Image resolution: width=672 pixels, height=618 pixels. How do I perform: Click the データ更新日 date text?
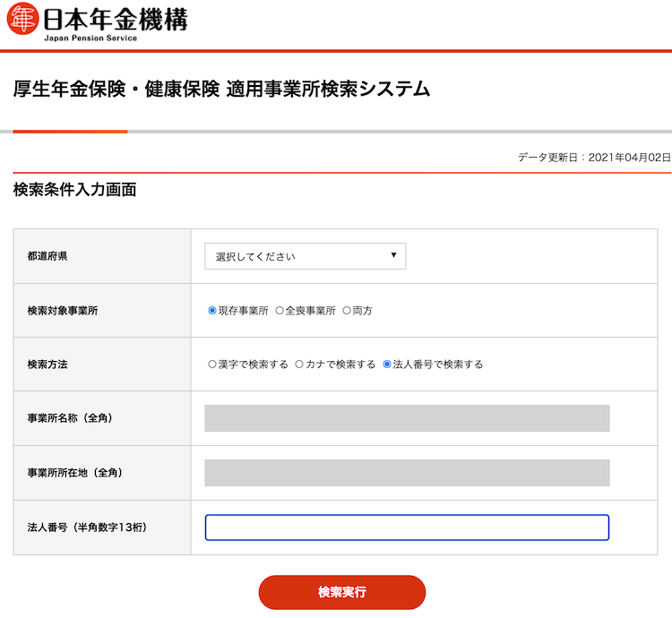[593, 157]
